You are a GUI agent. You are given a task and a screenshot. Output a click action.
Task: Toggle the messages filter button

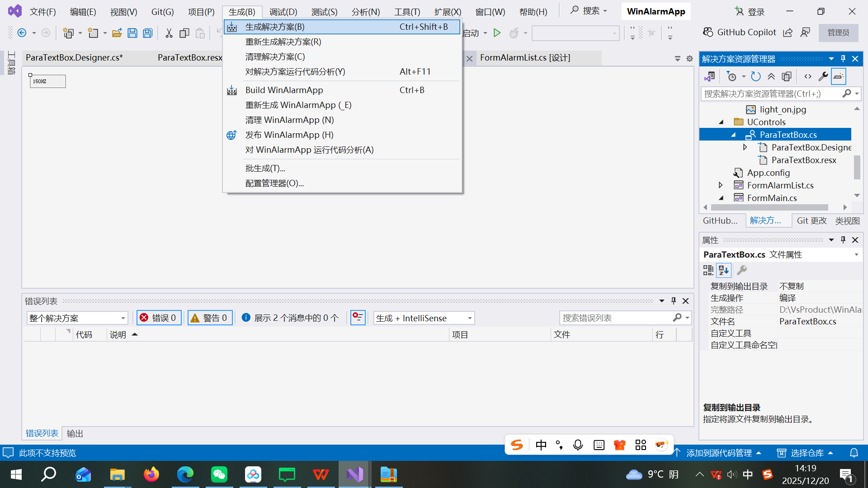290,318
